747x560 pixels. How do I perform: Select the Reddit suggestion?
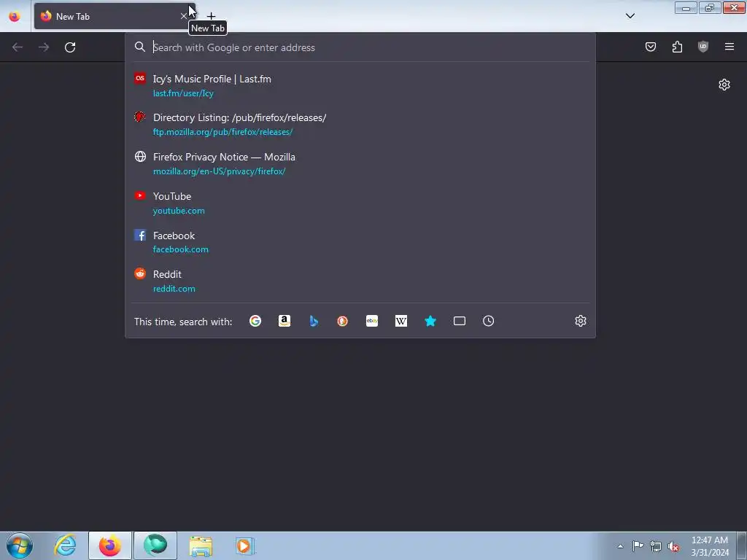click(360, 281)
